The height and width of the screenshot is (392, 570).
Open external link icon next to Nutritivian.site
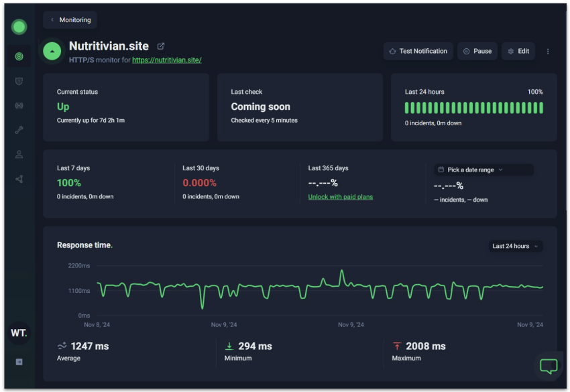[161, 46]
